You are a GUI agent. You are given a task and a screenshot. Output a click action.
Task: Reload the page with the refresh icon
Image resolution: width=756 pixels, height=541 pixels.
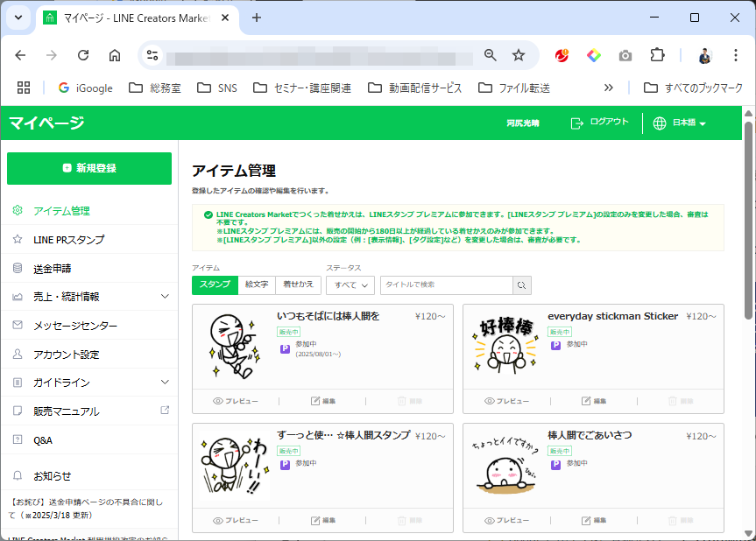pyautogui.click(x=83, y=55)
